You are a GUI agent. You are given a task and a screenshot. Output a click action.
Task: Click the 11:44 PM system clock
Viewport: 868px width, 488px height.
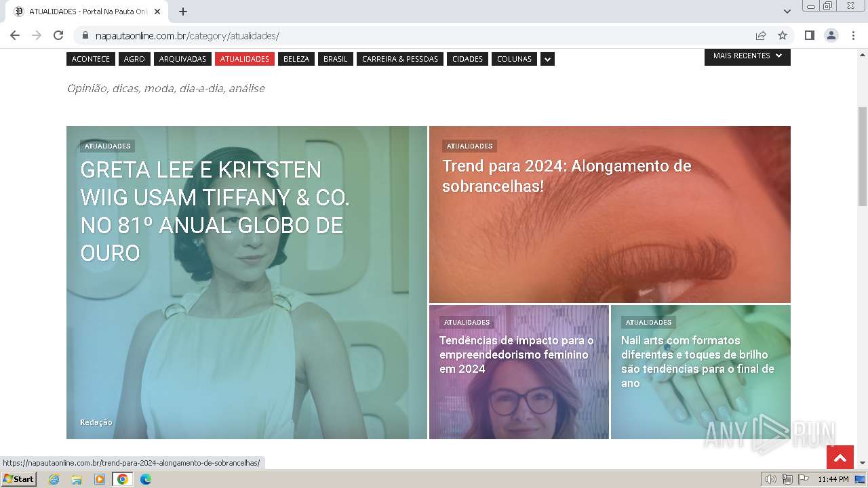pyautogui.click(x=833, y=479)
